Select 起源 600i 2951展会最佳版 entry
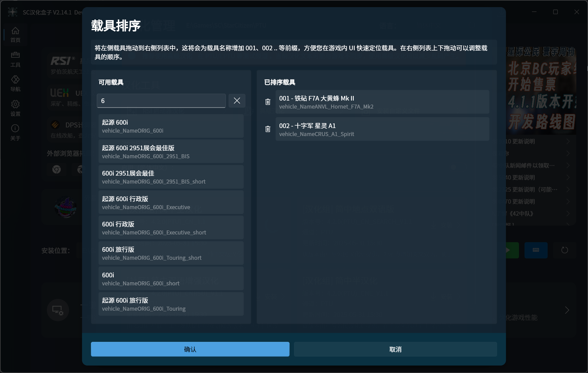Screen dimensions: 588x373 click(x=171, y=151)
